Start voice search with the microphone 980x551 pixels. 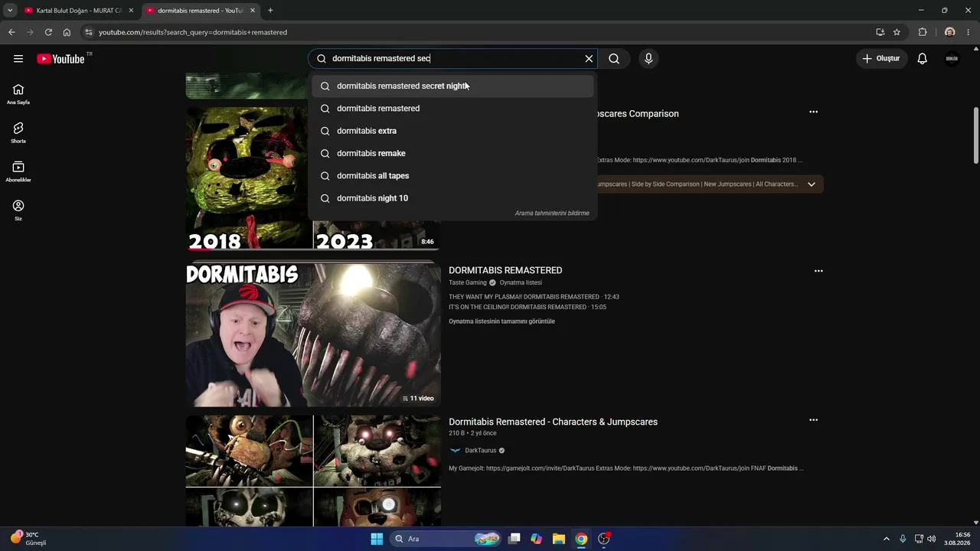coord(648,59)
